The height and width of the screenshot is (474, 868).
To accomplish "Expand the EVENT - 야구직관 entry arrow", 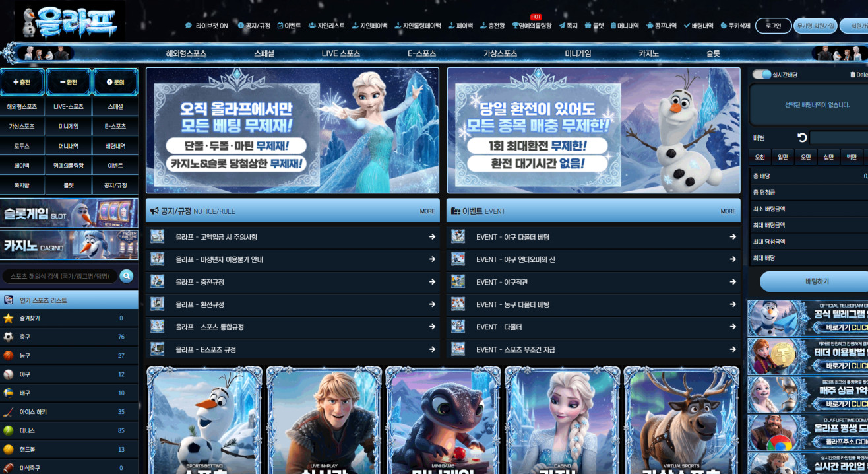I will pos(733,282).
